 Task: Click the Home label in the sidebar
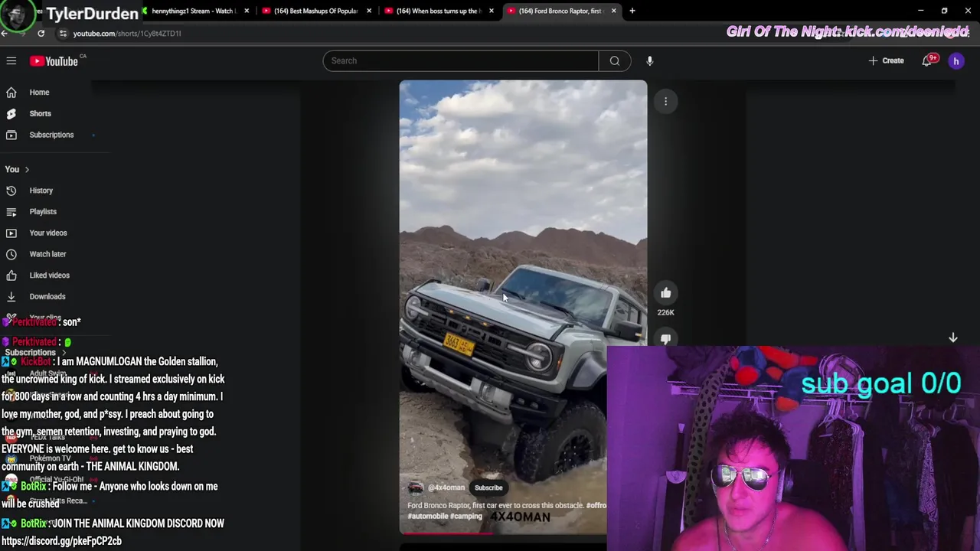[39, 93]
